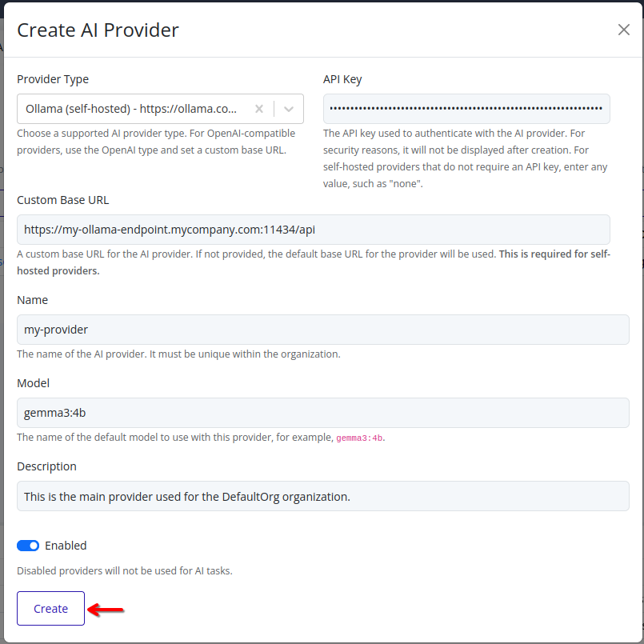The height and width of the screenshot is (644, 644).
Task: Select the Name field containing my-provider
Action: click(322, 329)
